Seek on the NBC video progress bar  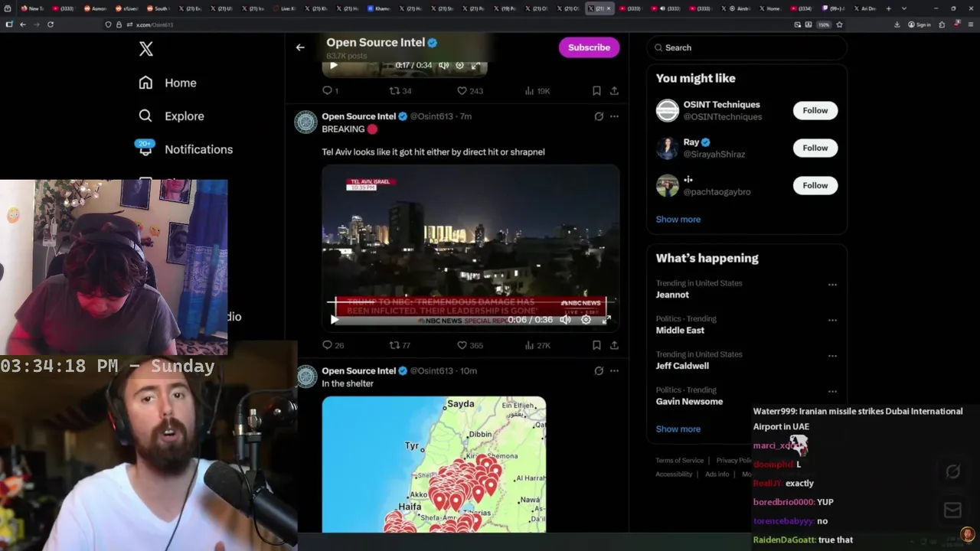click(x=470, y=304)
